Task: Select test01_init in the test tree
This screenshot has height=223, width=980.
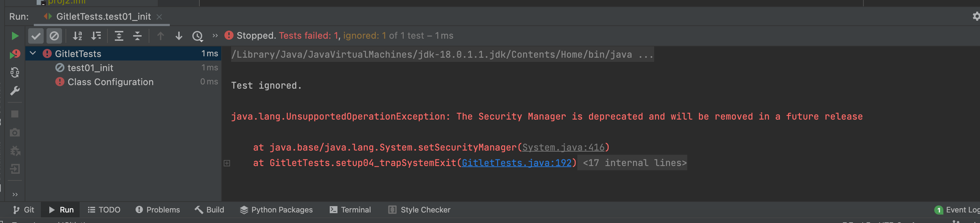Action: 90,68
